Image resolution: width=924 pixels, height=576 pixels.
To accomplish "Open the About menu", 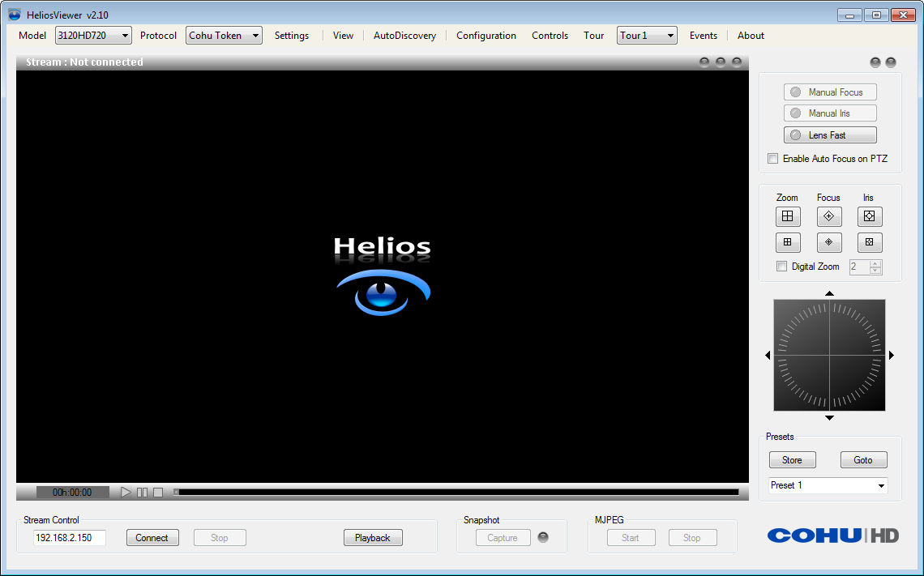I will point(751,36).
